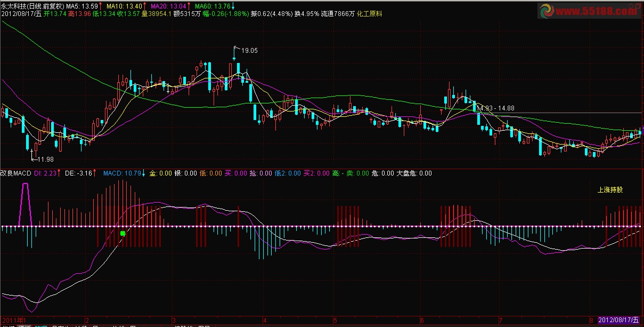Click the highlighted 2012/08/17/五 axis date
644x327 pixels.
coord(618,320)
